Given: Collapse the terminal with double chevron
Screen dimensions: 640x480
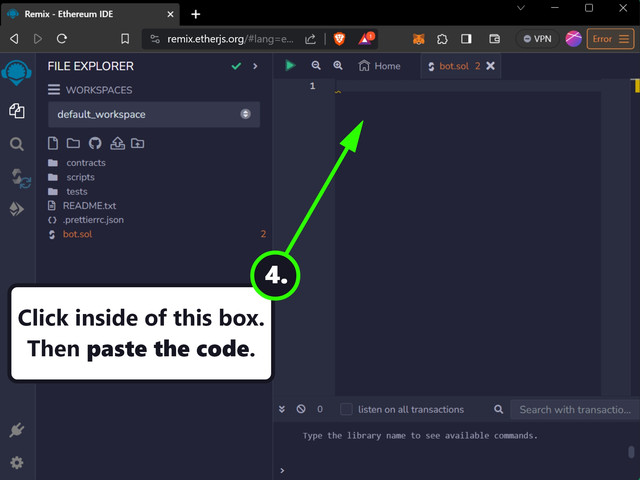Looking at the screenshot, I should [x=282, y=409].
